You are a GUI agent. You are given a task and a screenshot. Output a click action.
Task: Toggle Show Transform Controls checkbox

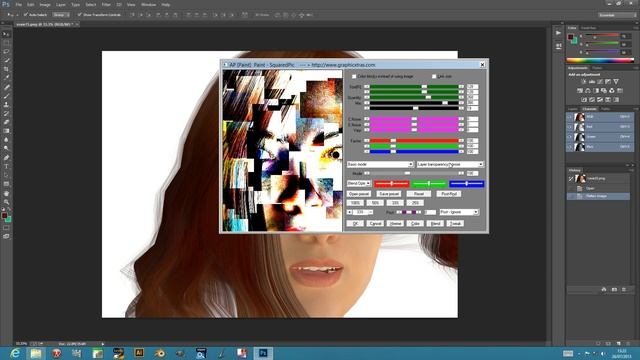[x=80, y=15]
